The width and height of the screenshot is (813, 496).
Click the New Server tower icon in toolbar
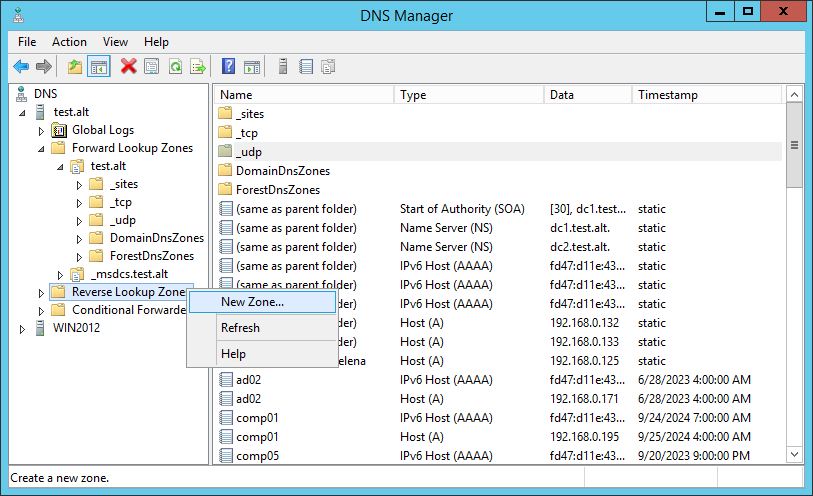pyautogui.click(x=283, y=67)
